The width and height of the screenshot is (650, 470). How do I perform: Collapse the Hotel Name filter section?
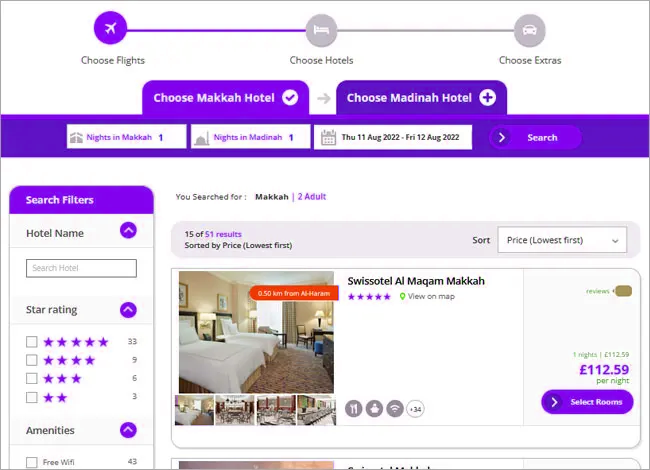128,230
